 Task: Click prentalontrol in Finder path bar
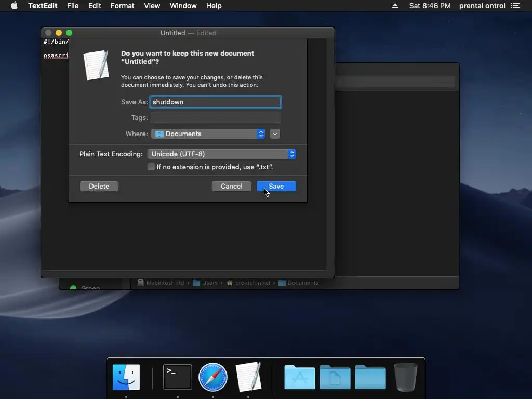(x=249, y=283)
